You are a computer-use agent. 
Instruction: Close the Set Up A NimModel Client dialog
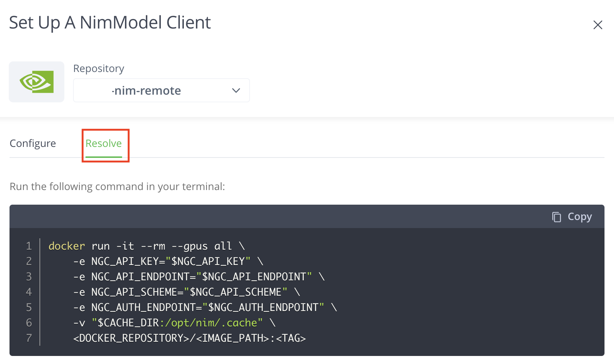click(x=598, y=25)
